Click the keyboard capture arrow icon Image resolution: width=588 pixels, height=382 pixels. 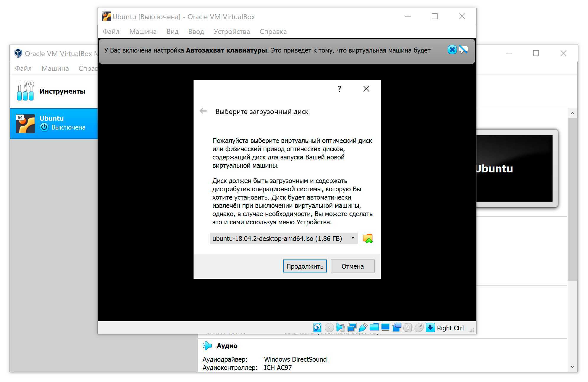[x=430, y=328]
